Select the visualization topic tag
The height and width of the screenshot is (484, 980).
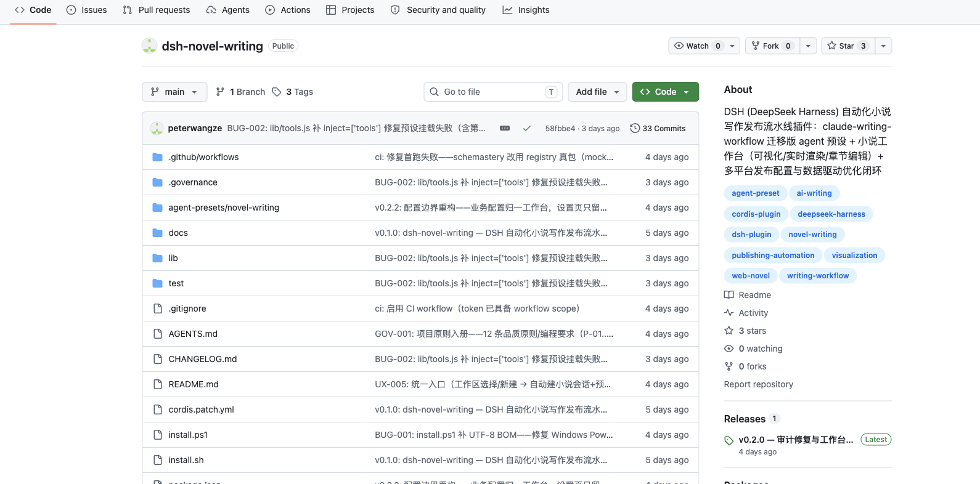[x=854, y=256]
